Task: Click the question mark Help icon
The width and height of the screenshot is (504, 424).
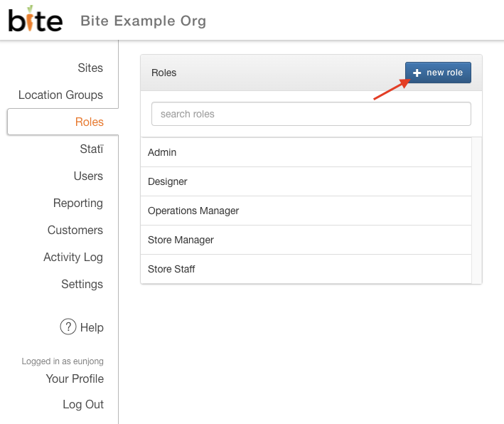Action: point(68,327)
